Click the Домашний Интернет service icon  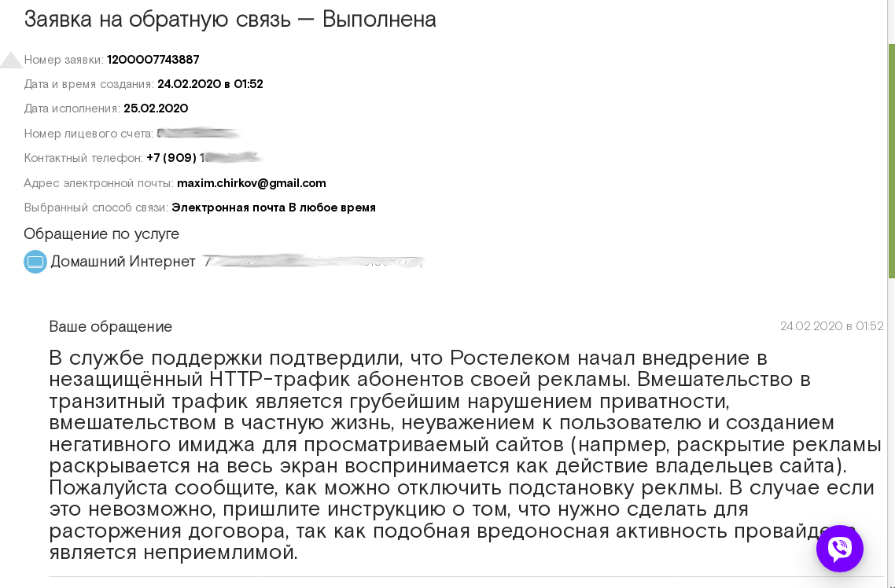click(35, 262)
